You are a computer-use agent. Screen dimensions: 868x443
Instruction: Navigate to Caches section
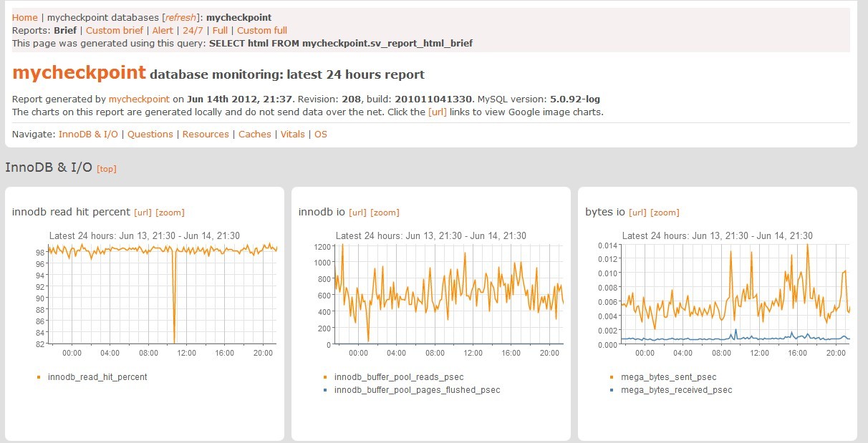coord(255,134)
